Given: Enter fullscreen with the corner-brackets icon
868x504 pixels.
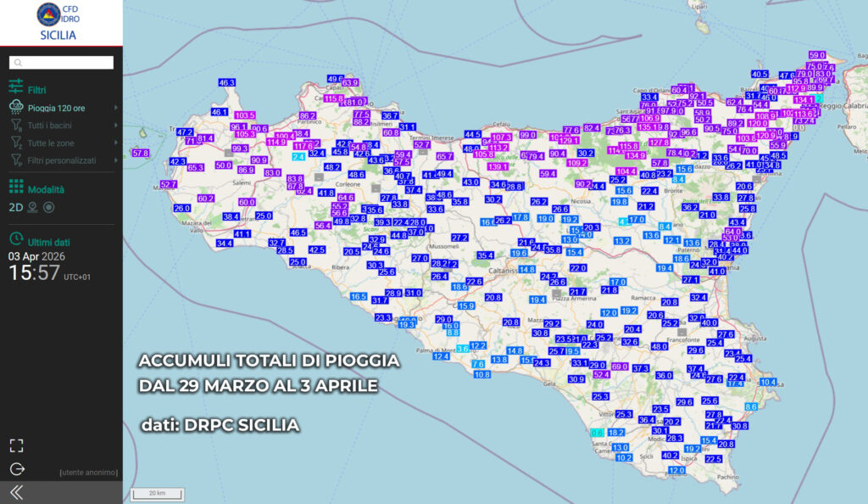Looking at the screenshot, I should click(17, 445).
